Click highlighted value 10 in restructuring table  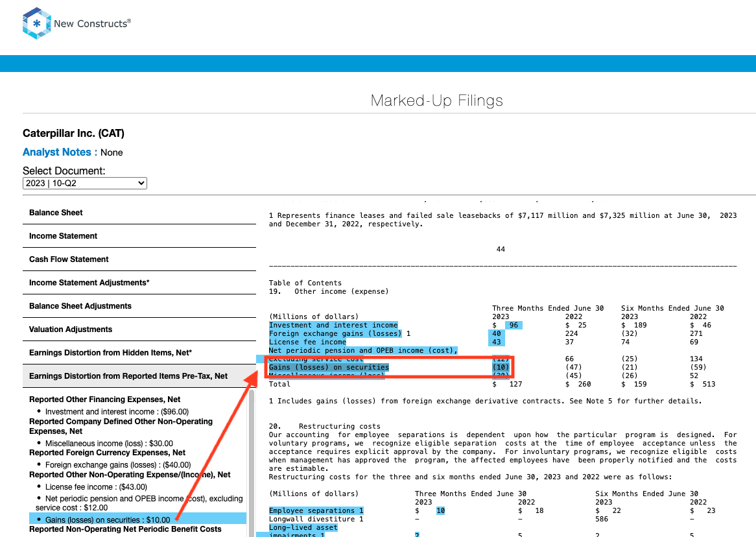coord(441,510)
